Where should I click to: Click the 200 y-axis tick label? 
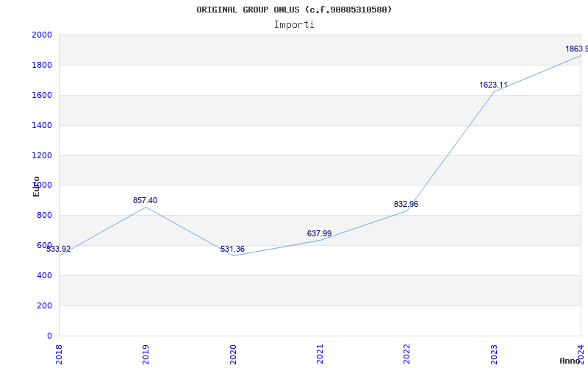pyautogui.click(x=45, y=305)
